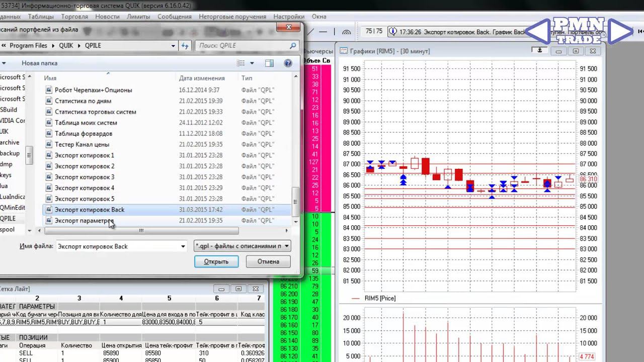Click the anchor icon on the Графики window

pyautogui.click(x=540, y=50)
